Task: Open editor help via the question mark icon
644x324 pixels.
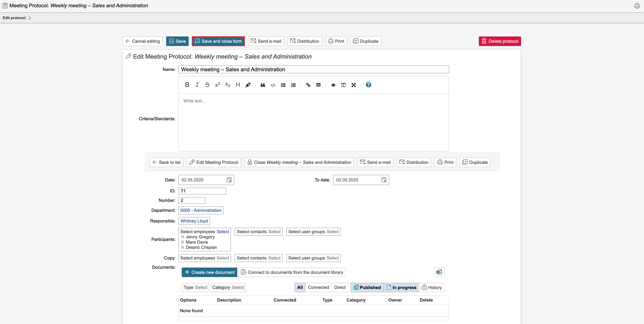Action: click(x=368, y=85)
